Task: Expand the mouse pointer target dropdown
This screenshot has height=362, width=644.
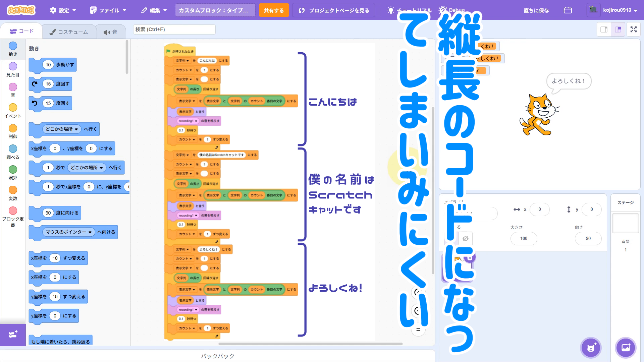Action: 90,232
